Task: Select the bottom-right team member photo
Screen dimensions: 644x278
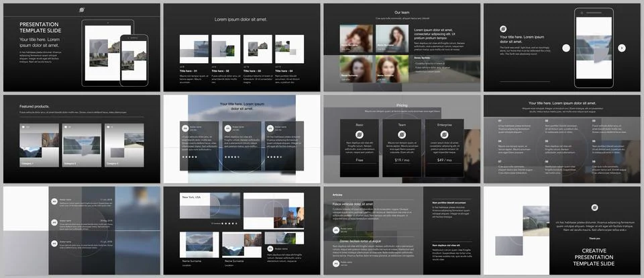Action: pyautogui.click(x=392, y=69)
